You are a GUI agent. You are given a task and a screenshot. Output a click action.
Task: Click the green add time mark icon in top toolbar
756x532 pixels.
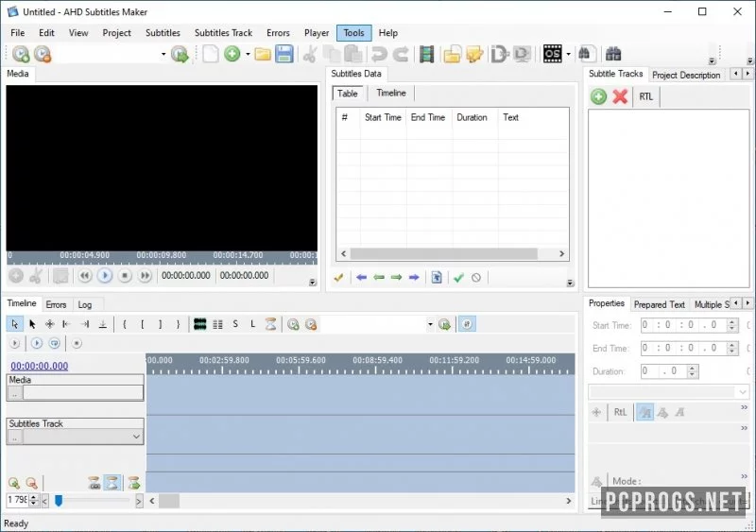click(21, 54)
